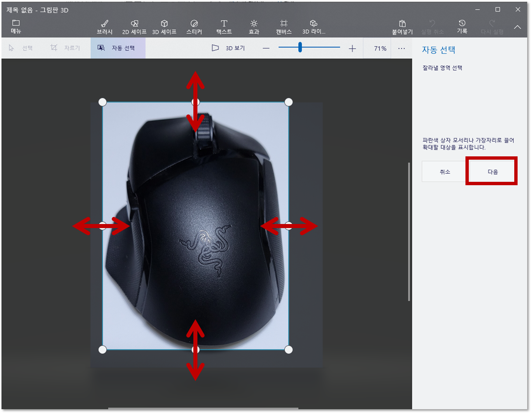Click the 실행 취소 undo button
The image size is (532, 414).
(432, 27)
